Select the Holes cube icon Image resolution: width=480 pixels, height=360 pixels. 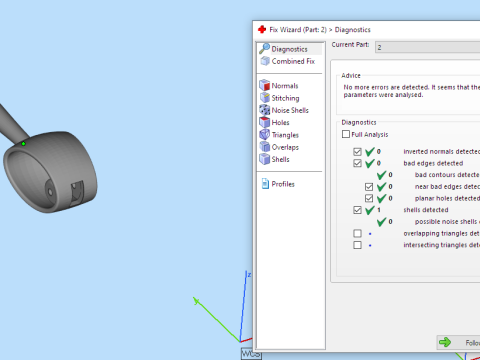coord(265,122)
